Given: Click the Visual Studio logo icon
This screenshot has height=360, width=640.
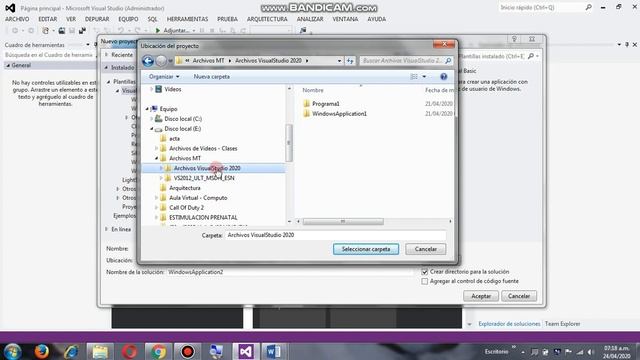Looking at the screenshot, I should (x=10, y=8).
